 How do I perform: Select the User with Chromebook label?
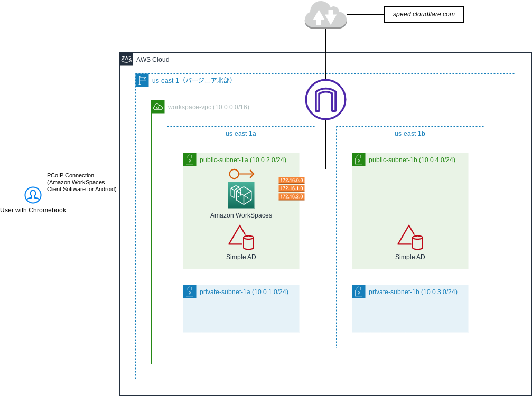(x=33, y=210)
